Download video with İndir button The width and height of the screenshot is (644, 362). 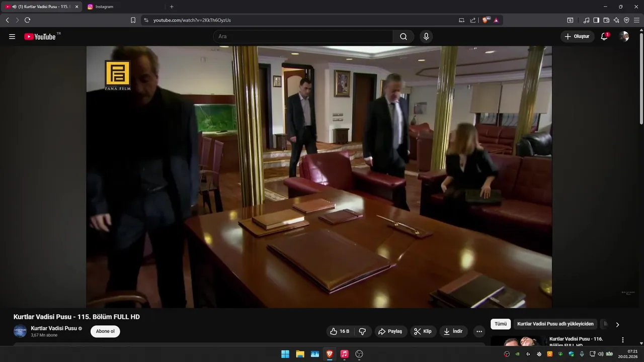coord(453,331)
